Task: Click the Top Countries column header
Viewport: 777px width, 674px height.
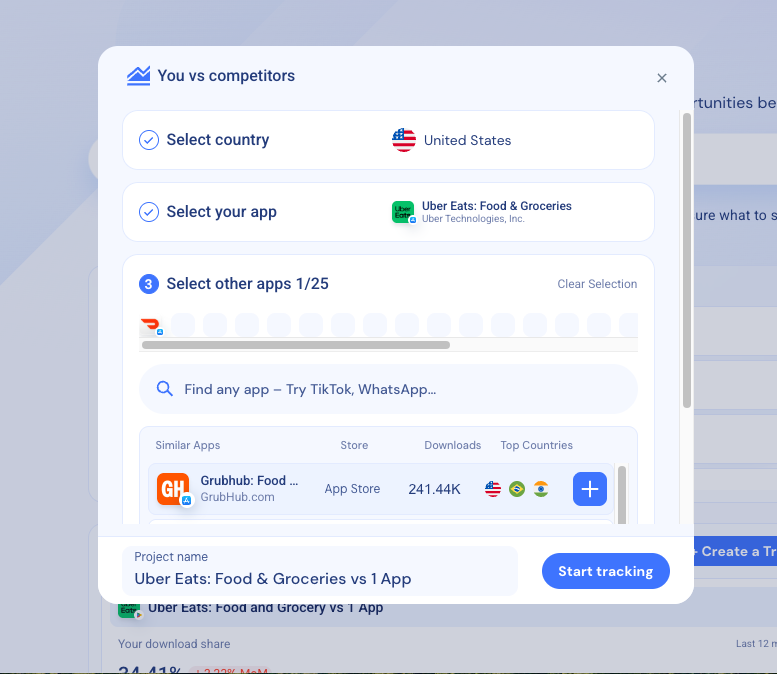Action: [537, 445]
